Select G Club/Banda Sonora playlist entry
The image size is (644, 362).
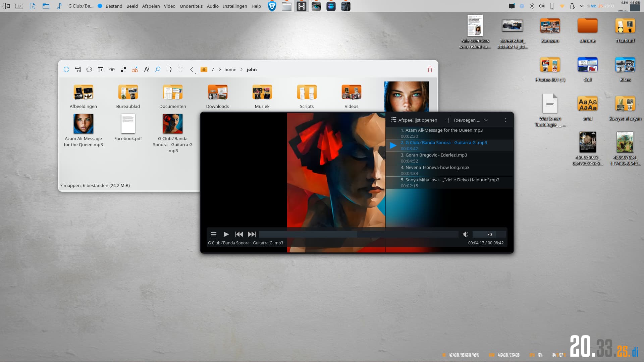point(449,145)
